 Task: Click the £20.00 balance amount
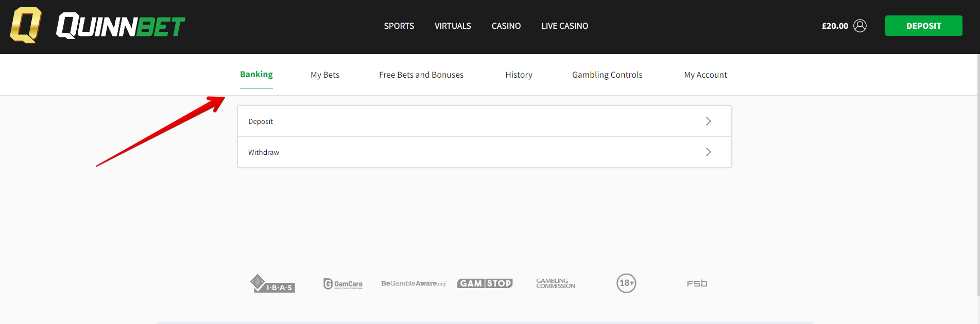[835, 26]
